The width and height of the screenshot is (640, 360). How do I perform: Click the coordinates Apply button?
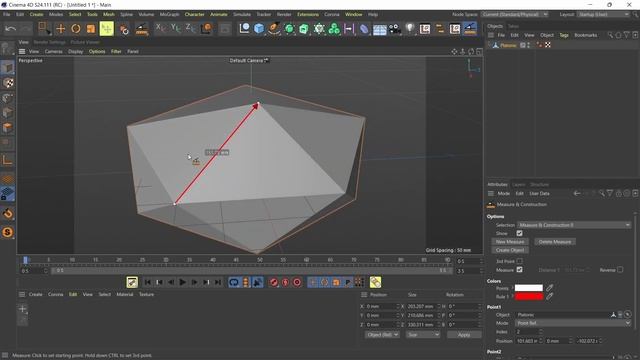click(x=464, y=335)
